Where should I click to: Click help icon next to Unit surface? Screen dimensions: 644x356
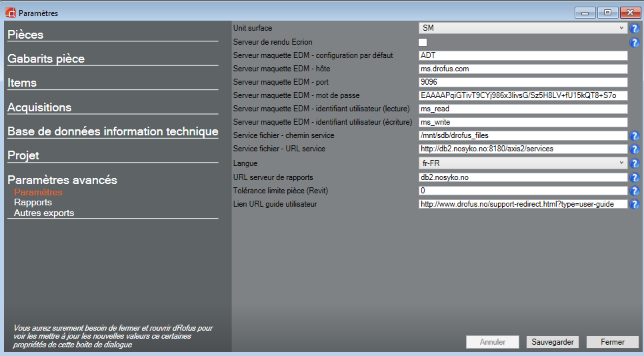[x=635, y=29]
